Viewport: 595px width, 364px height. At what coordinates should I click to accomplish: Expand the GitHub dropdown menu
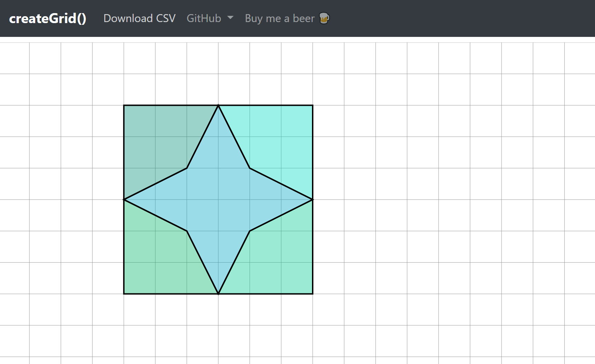210,18
